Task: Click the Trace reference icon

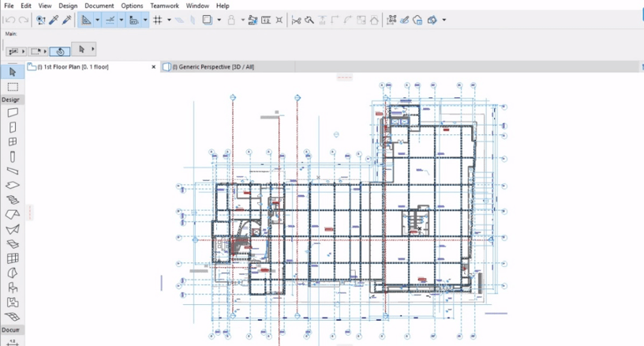Action: point(208,20)
